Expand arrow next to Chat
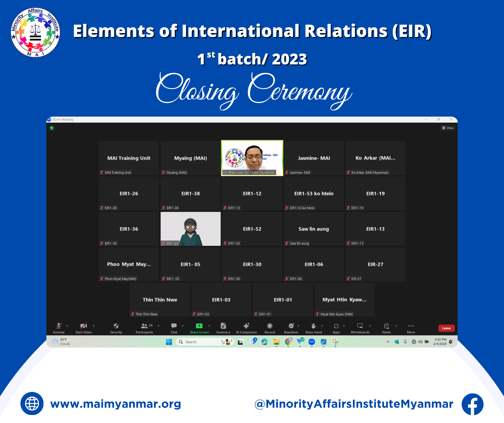The image size is (504, 423). click(183, 326)
